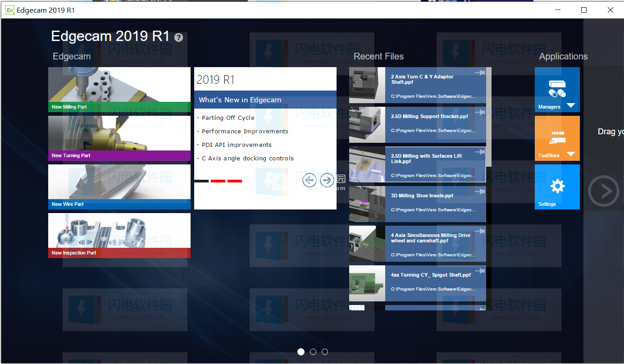624x364 pixels.
Task: Select the third red slide indicator bar
Action: point(235,181)
